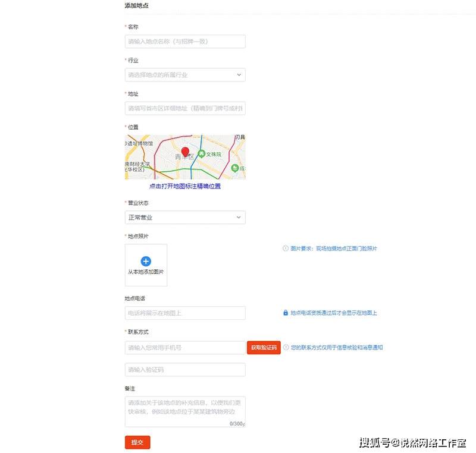Click info icon beside 您的联系方式 notice
This screenshot has width=476, height=453.
(x=286, y=347)
